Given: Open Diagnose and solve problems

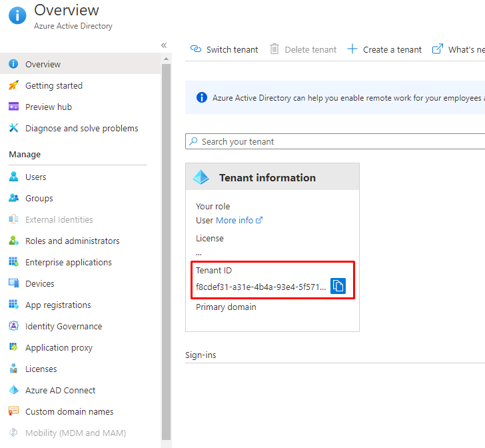Looking at the screenshot, I should 81,128.
